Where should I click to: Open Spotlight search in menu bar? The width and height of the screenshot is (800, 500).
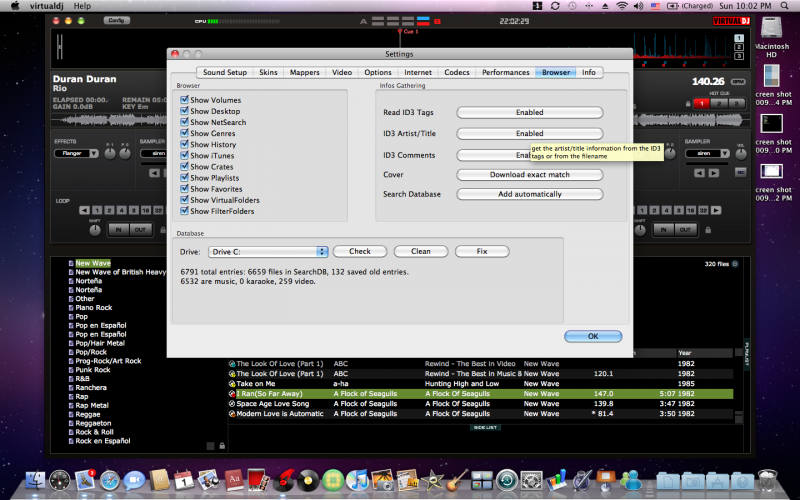(784, 6)
